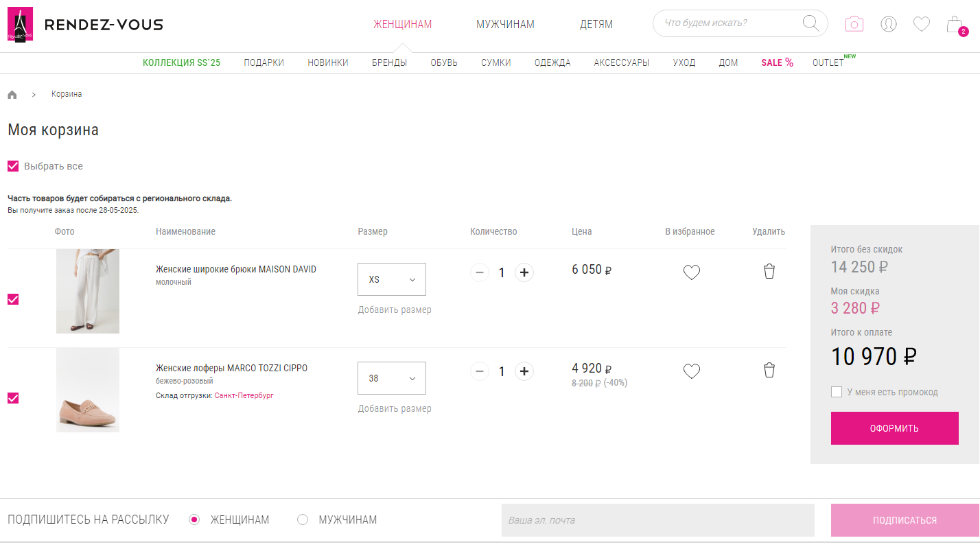This screenshot has width=980, height=560.
Task: Click the search magnifier icon
Action: coord(810,23)
